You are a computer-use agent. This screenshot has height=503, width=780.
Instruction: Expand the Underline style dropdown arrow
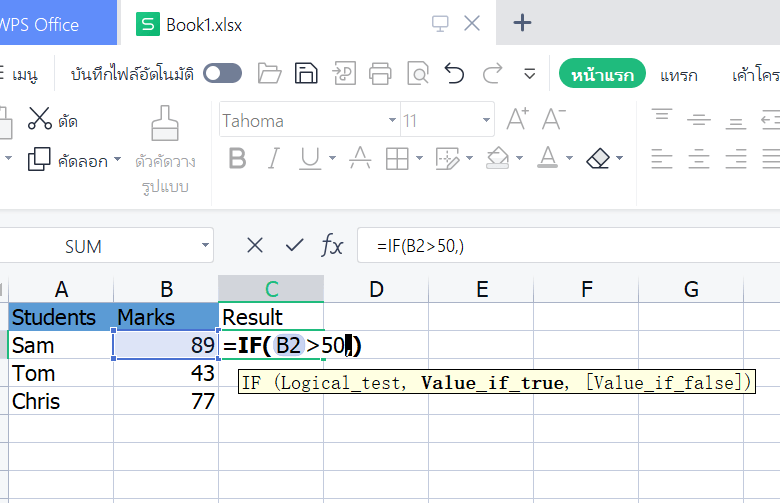pos(332,158)
